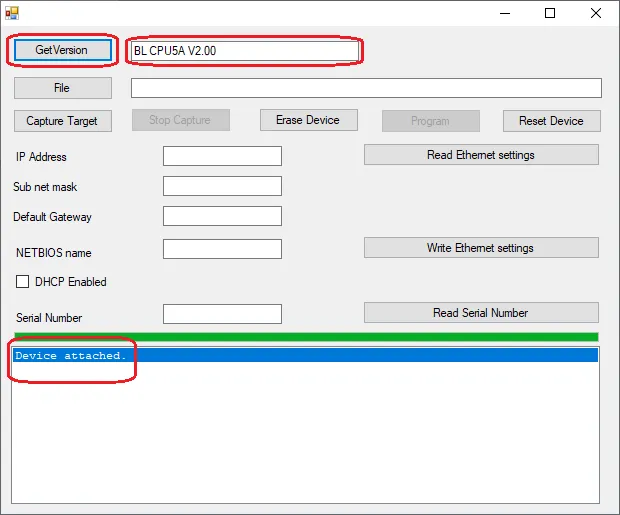Image resolution: width=620 pixels, height=515 pixels.
Task: Click the IP Address label
Action: coord(41,157)
